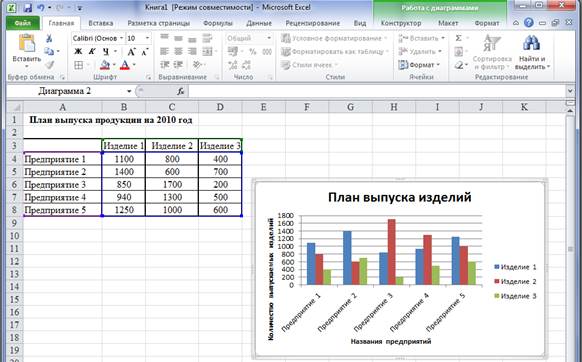
Task: Select cell containing 1700
Action: (x=172, y=185)
